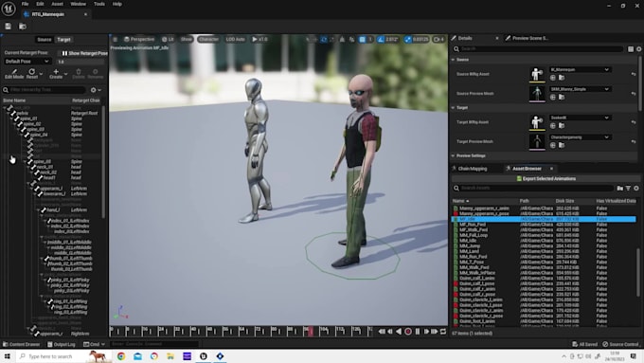This screenshot has width=644, height=363.
Task: Collapse the Source section in Details
Action: [454, 60]
